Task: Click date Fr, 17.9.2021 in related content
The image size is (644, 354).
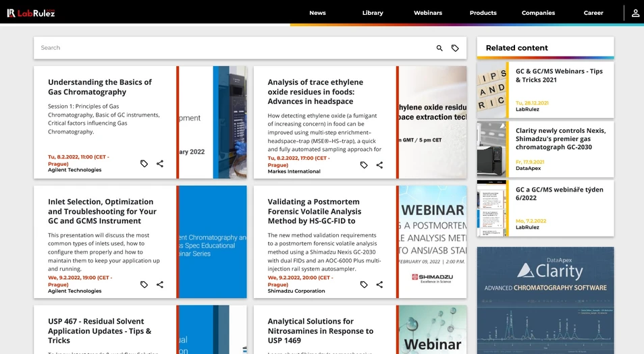Action: [x=530, y=162]
